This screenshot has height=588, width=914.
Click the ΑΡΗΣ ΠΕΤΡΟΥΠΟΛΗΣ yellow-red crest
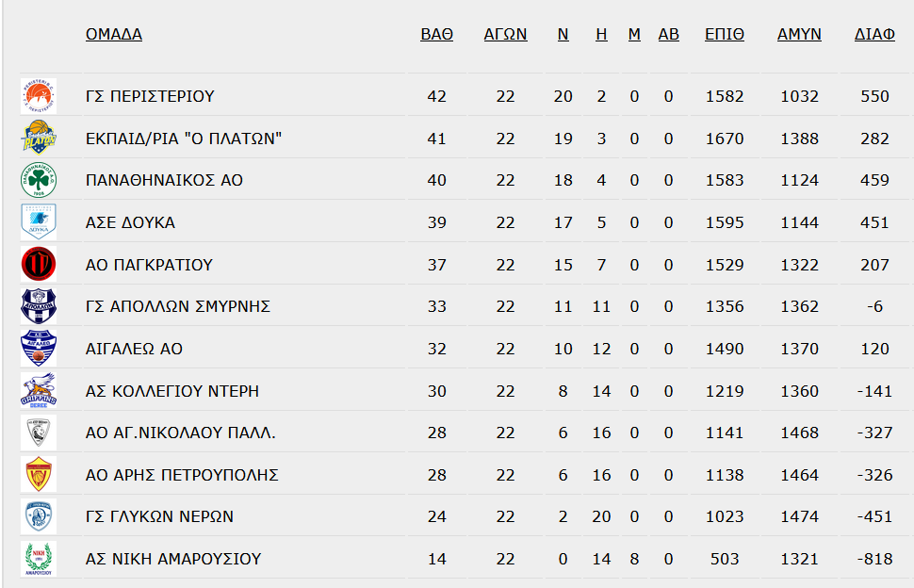(x=39, y=474)
